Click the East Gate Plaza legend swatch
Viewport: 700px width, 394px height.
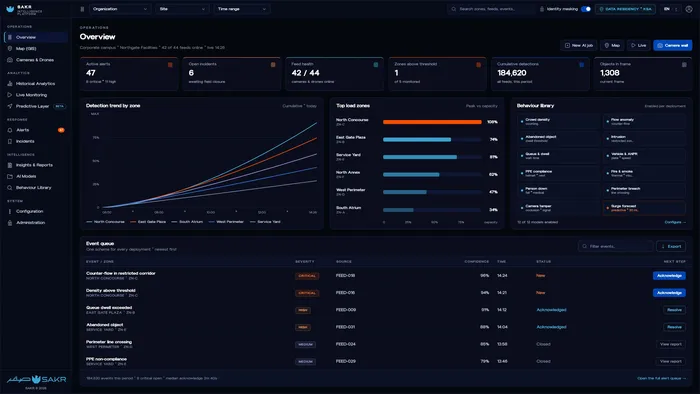pyautogui.click(x=133, y=222)
